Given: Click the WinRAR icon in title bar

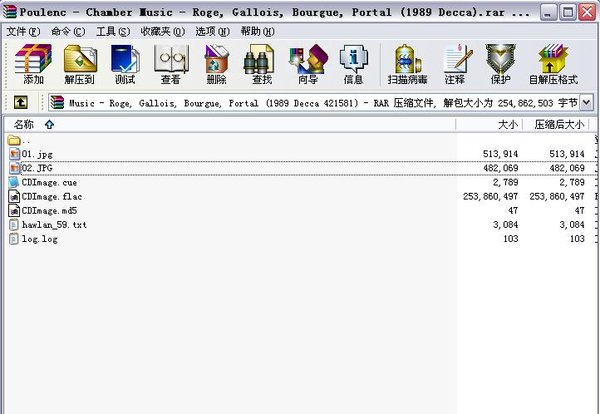Looking at the screenshot, I should [10, 12].
